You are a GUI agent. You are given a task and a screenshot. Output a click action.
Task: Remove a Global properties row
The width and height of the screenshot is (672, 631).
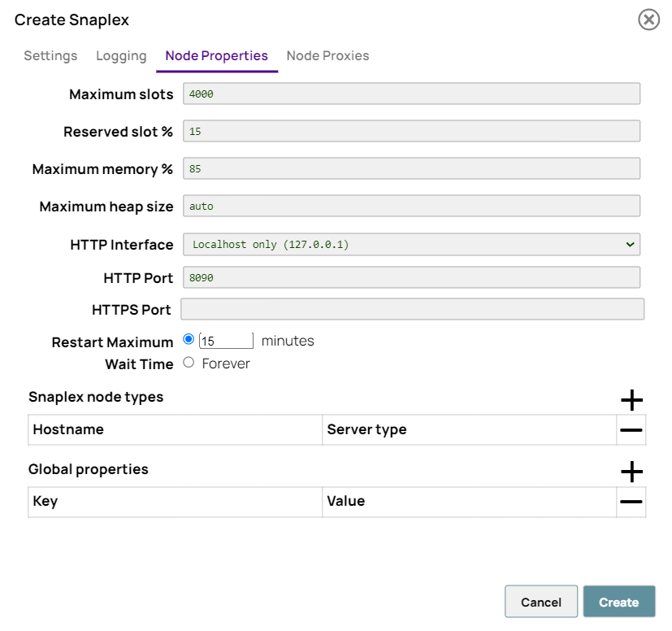tap(631, 503)
